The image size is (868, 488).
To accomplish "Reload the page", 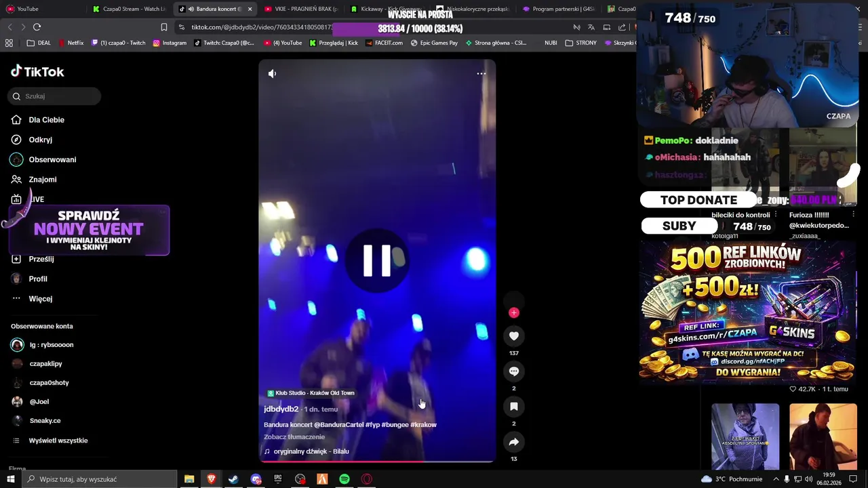I will point(37,27).
